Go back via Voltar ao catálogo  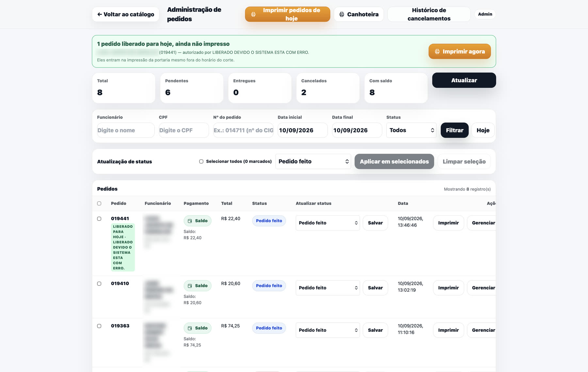(x=126, y=14)
